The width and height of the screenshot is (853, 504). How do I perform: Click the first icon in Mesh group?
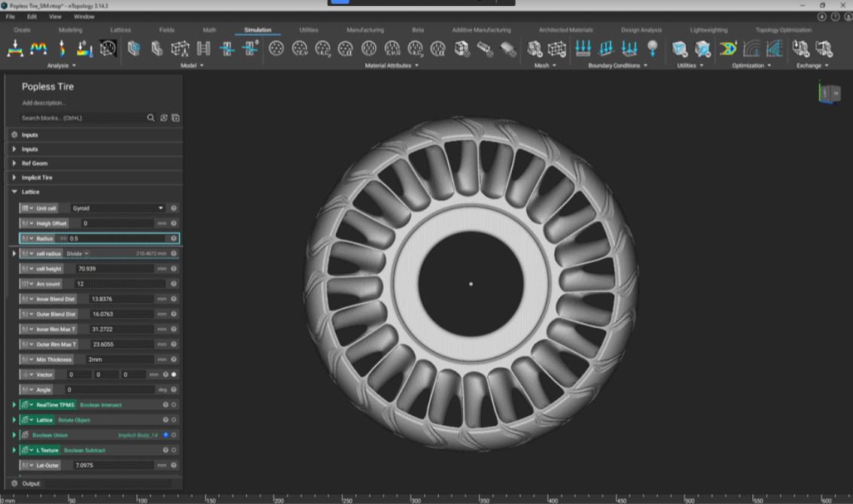[535, 49]
